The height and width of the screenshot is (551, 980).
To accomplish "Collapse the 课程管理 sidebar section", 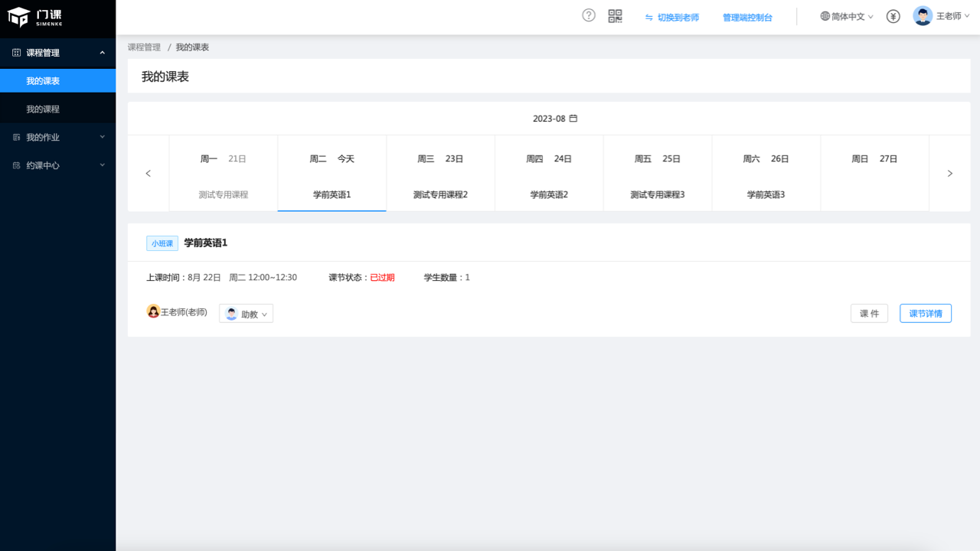I will [x=103, y=52].
